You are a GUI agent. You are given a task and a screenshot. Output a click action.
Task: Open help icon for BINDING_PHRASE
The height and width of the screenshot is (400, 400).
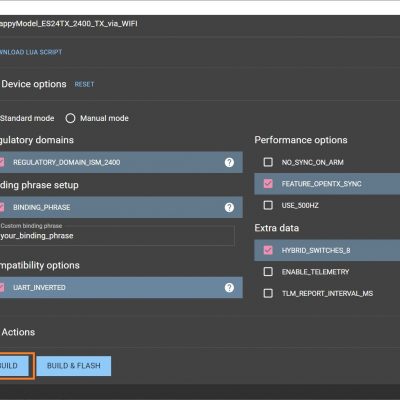coord(229,207)
